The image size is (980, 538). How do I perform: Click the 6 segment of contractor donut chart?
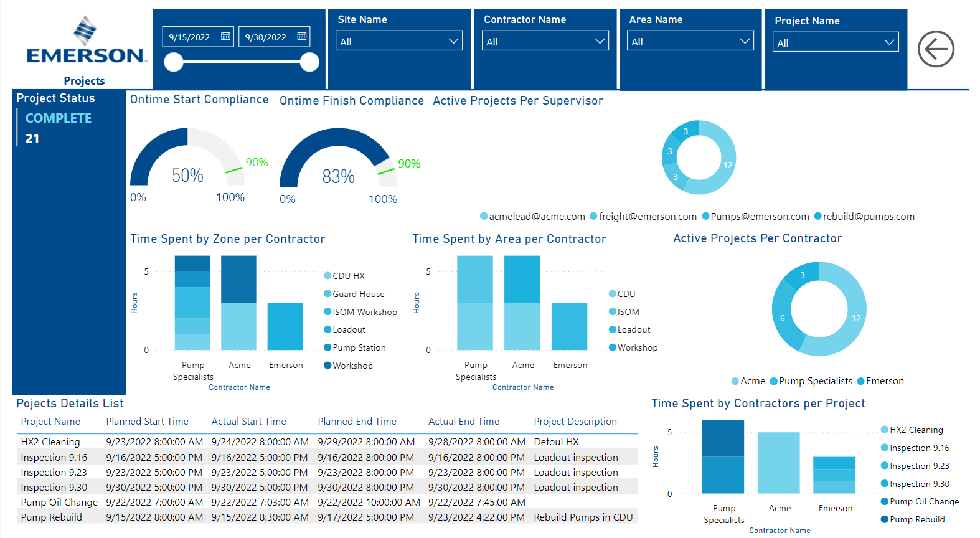pos(783,318)
